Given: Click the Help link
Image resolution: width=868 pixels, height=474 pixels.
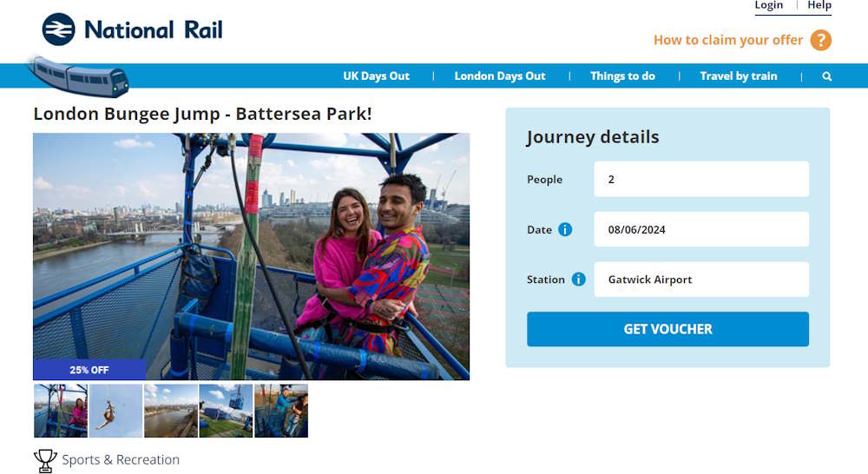Looking at the screenshot, I should [819, 5].
